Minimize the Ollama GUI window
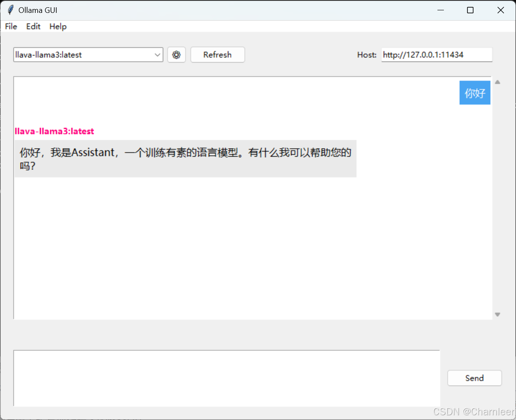 440,10
